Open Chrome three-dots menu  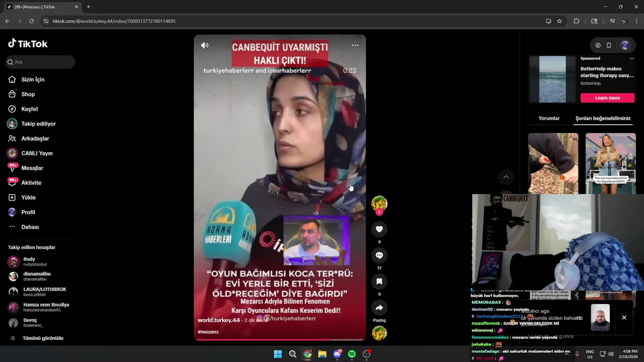(637, 21)
